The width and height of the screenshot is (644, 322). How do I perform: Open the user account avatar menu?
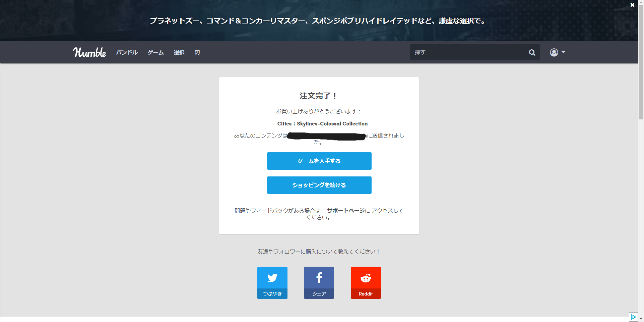coord(558,52)
